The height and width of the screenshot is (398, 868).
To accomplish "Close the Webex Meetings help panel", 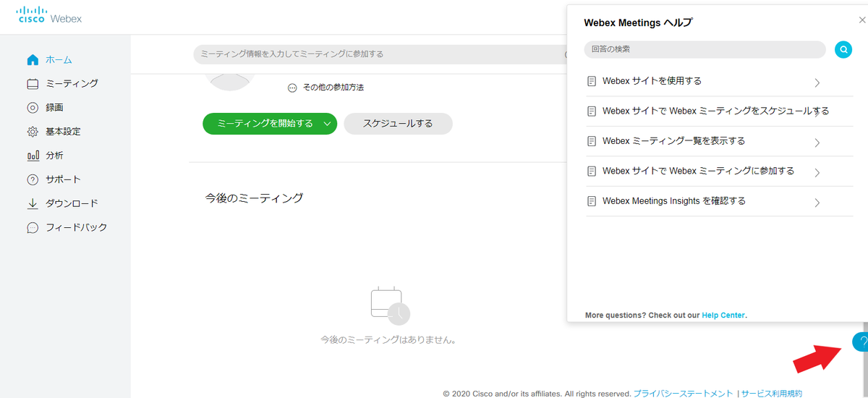I will [x=861, y=20].
